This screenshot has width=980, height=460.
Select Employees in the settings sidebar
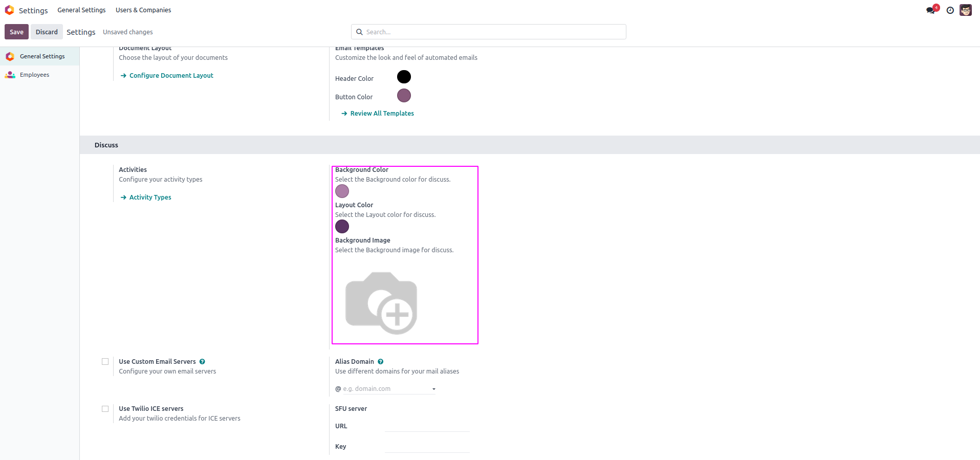pyautogui.click(x=34, y=75)
